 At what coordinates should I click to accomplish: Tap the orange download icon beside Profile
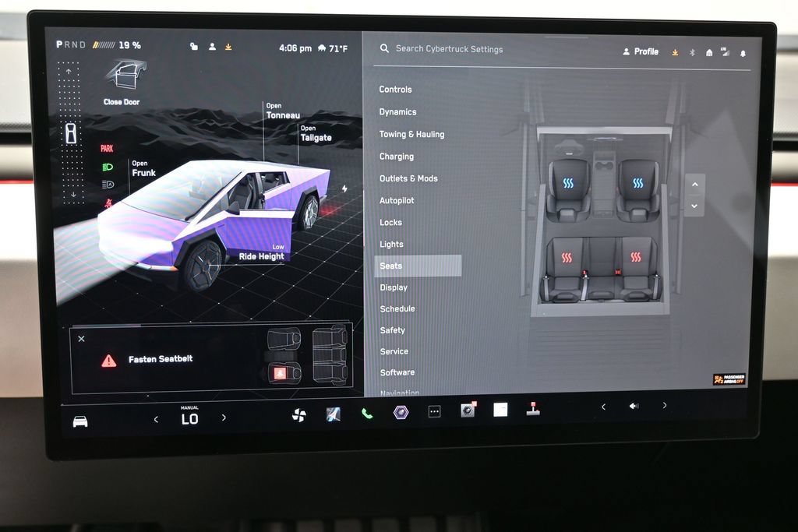[675, 52]
